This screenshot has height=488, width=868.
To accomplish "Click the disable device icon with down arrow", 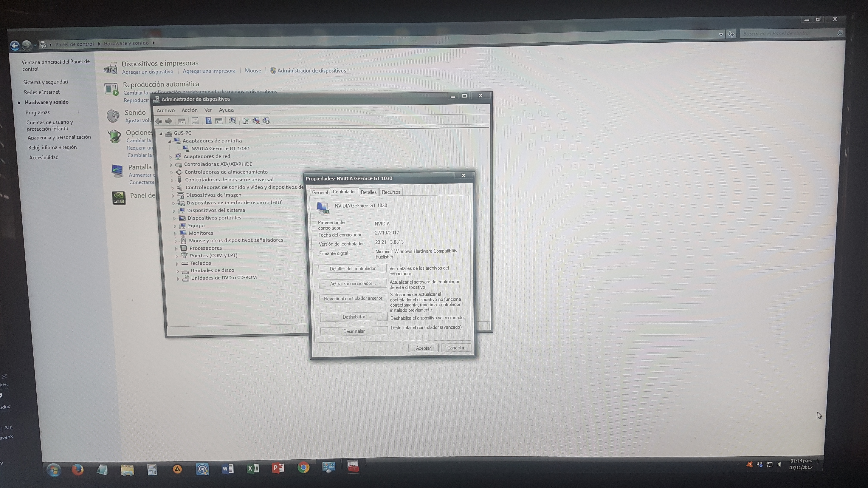I will [266, 120].
